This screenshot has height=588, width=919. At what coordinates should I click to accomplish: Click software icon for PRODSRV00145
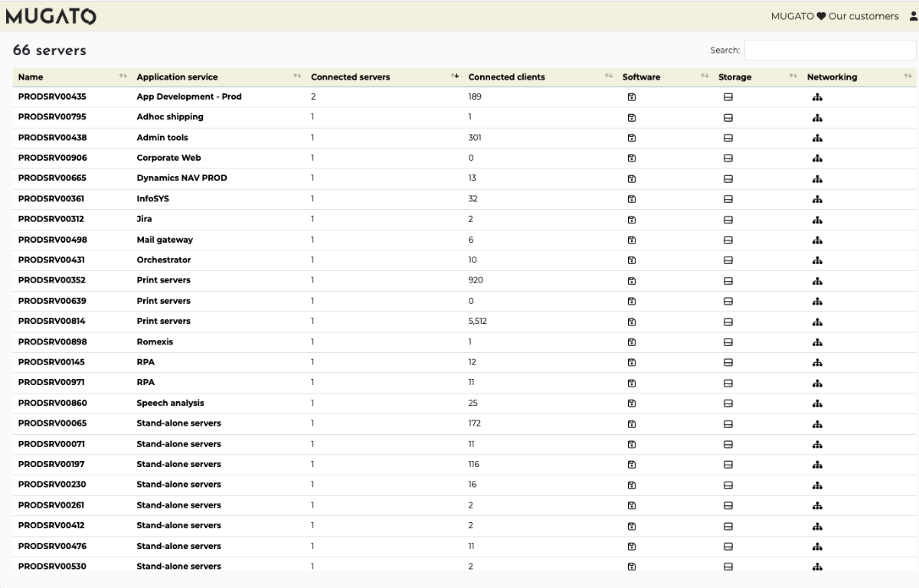pos(632,363)
